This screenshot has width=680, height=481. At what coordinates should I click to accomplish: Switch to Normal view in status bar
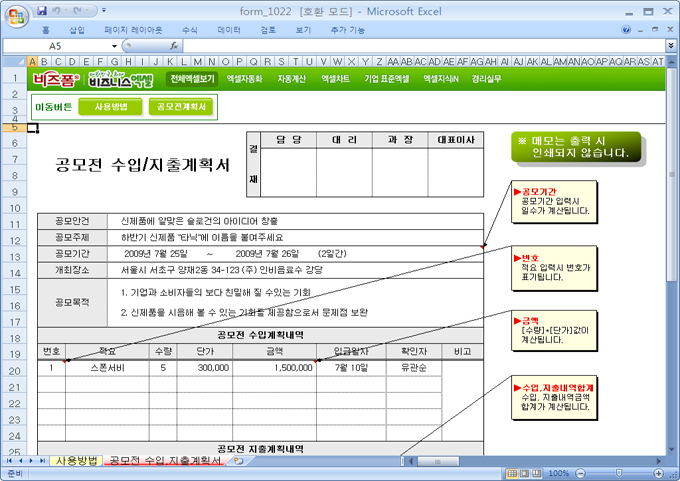[x=513, y=473]
